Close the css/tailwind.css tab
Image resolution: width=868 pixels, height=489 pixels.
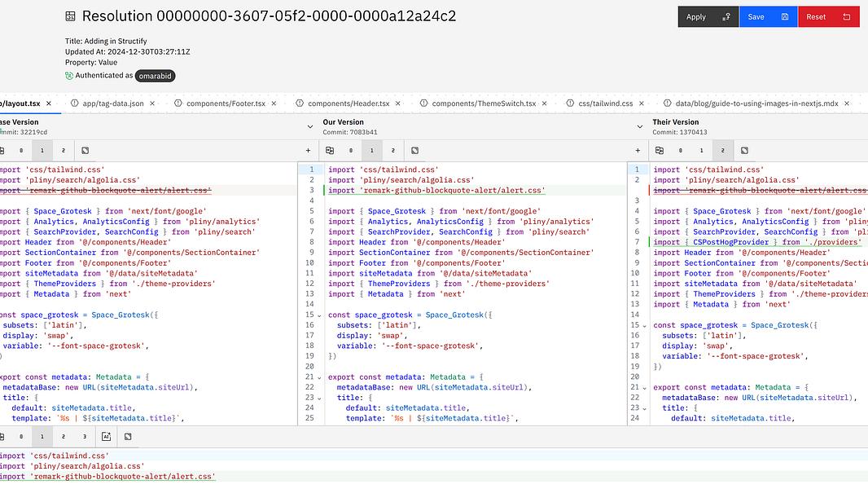click(642, 104)
